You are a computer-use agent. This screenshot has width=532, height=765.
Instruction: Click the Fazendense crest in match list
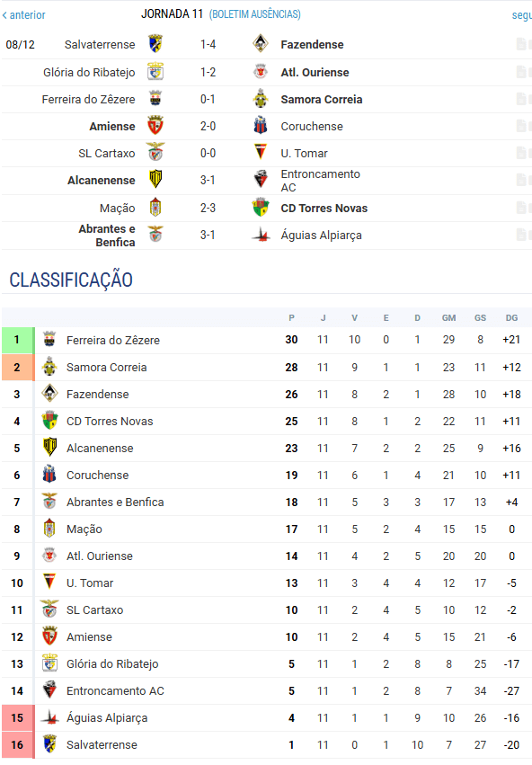[261, 44]
